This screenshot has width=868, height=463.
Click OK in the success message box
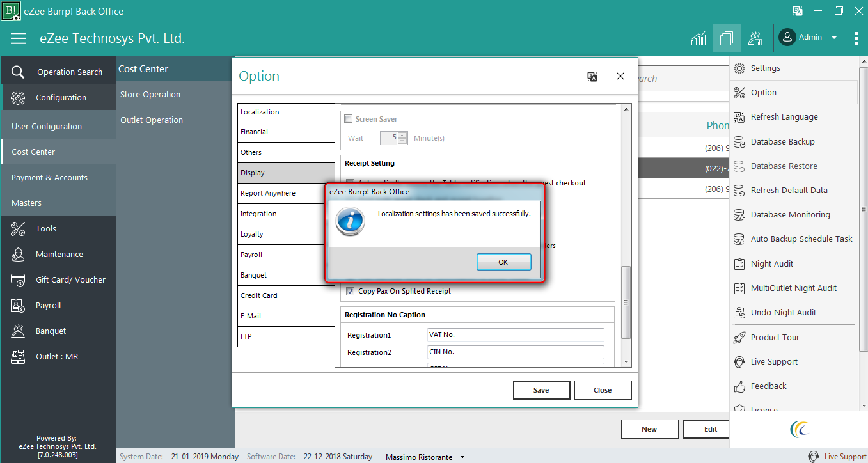click(503, 262)
